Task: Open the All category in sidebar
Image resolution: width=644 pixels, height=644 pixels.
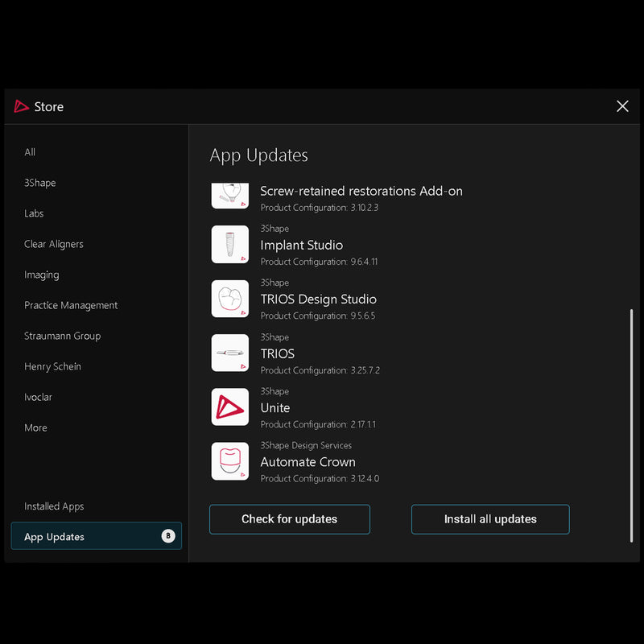Action: click(x=30, y=152)
